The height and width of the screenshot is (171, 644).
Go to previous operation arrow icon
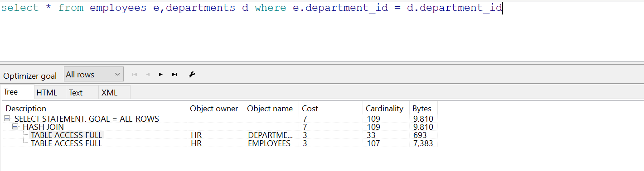pyautogui.click(x=148, y=75)
